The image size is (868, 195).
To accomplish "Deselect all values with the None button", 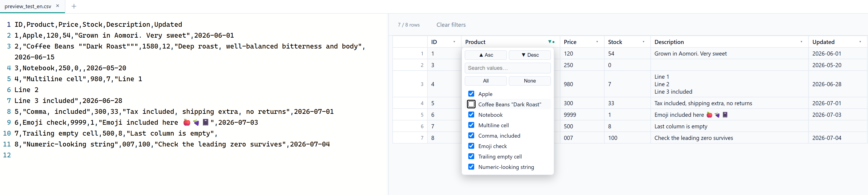I will tap(530, 81).
